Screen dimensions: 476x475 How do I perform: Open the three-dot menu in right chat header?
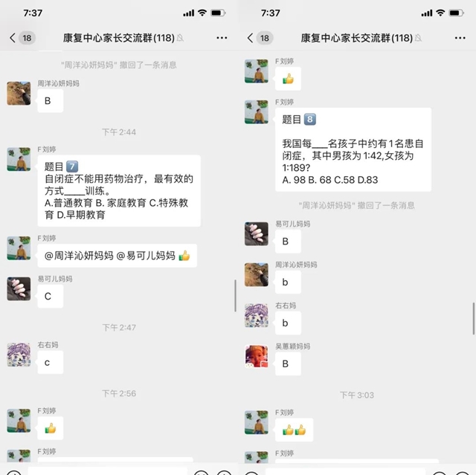coord(460,38)
